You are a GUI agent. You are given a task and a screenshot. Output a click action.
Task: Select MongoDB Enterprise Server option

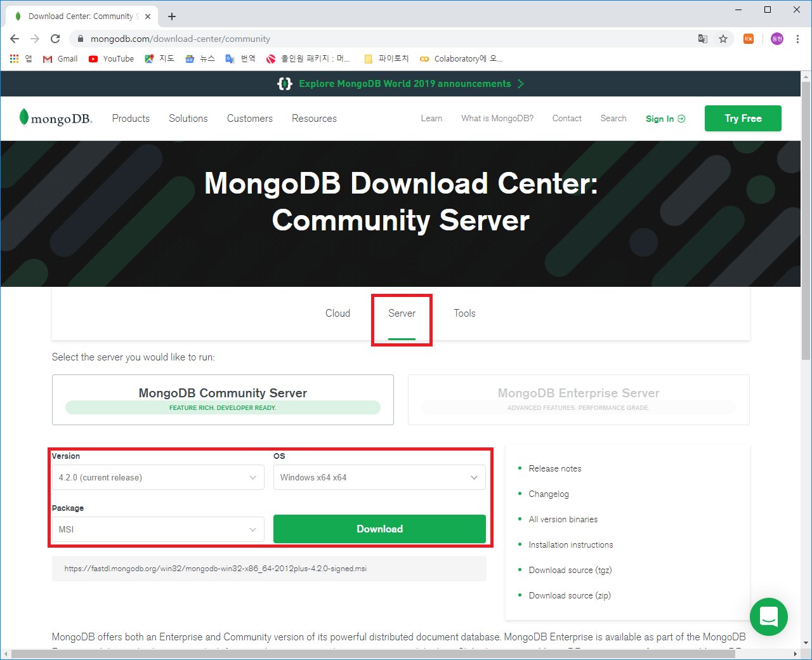[x=579, y=400]
